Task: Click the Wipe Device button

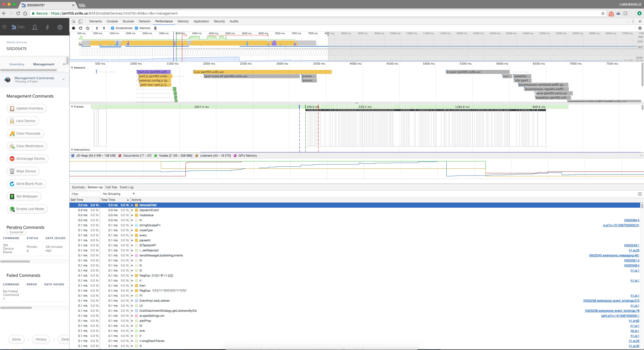Action: 23,171
